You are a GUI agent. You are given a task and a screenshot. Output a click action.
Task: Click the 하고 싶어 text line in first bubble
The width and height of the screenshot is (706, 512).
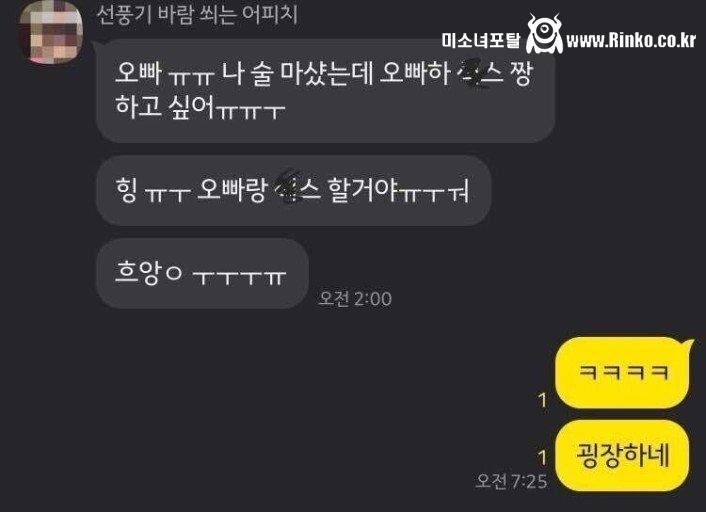pyautogui.click(x=200, y=107)
